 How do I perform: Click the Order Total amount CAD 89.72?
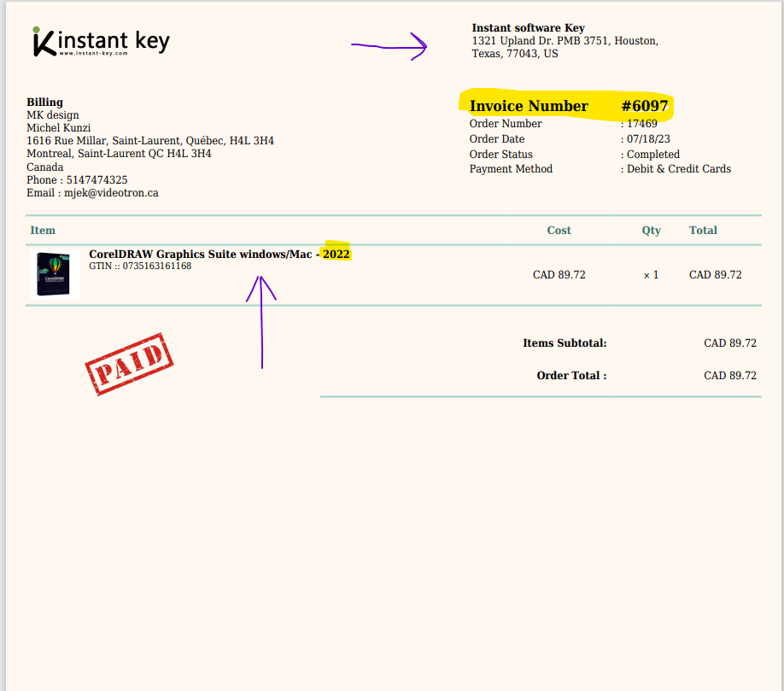point(729,376)
